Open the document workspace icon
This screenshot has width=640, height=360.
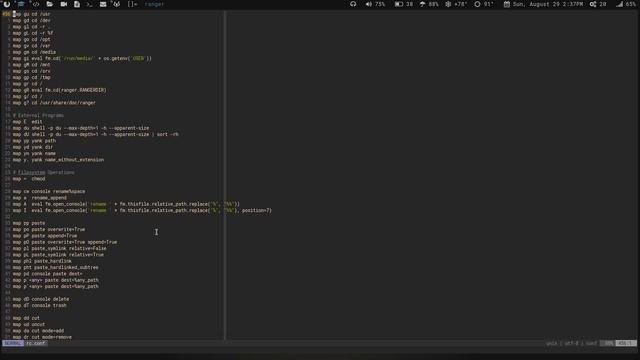click(77, 4)
